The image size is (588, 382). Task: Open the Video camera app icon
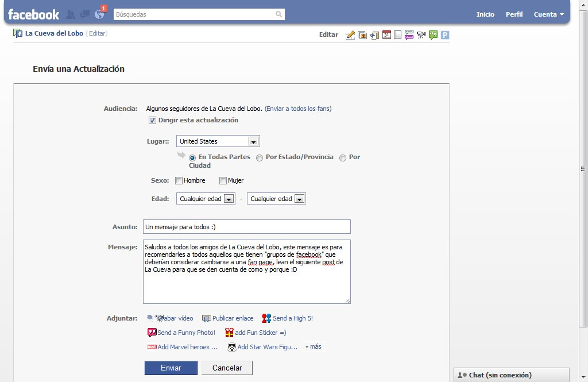tap(421, 35)
